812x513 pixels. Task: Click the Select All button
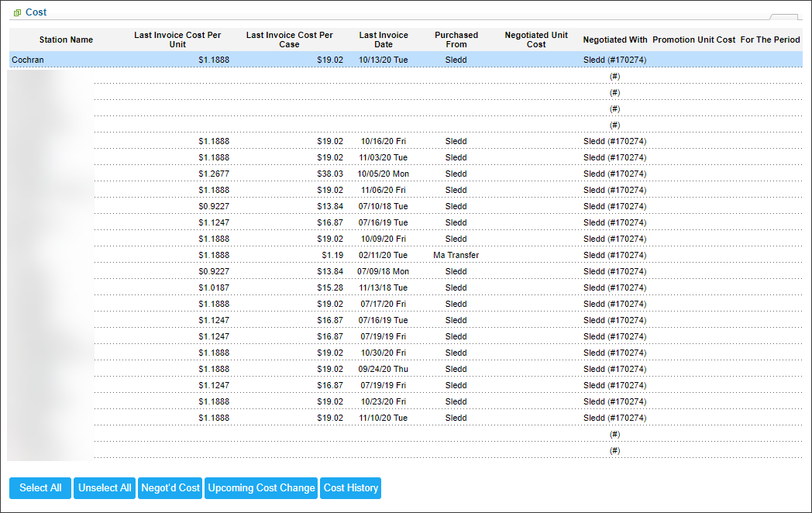coord(40,488)
